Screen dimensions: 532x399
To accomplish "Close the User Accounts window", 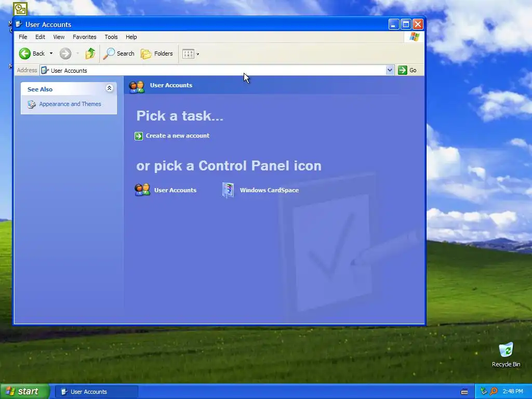I will point(418,24).
